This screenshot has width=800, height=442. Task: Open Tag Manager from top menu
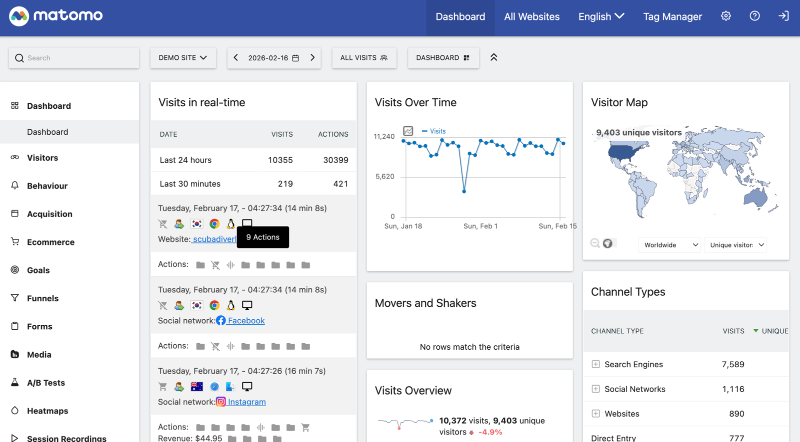coord(672,17)
